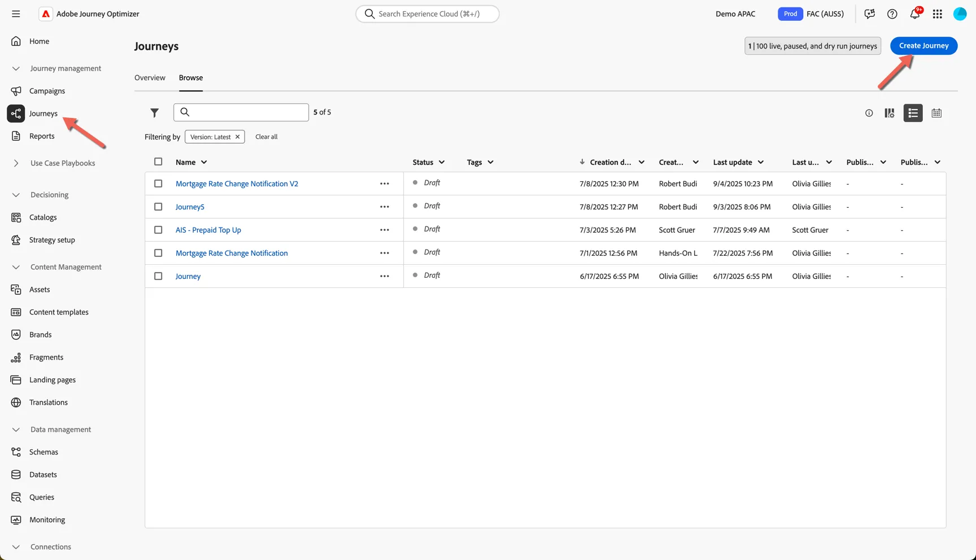Tick the Mortgage Rate Change Notification V2 checkbox

pyautogui.click(x=158, y=184)
